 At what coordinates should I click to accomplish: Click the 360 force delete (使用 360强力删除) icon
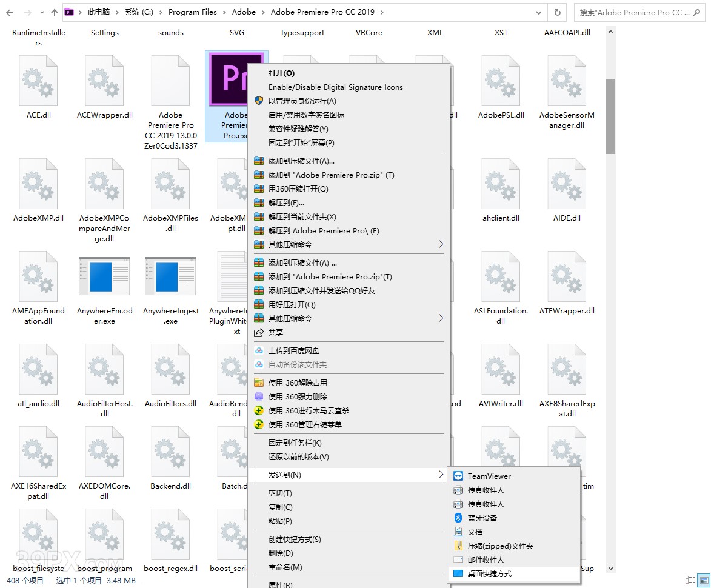[x=259, y=397]
